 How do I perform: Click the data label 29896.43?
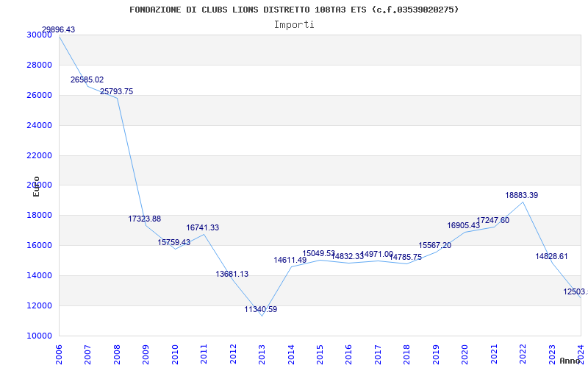pos(59,29)
